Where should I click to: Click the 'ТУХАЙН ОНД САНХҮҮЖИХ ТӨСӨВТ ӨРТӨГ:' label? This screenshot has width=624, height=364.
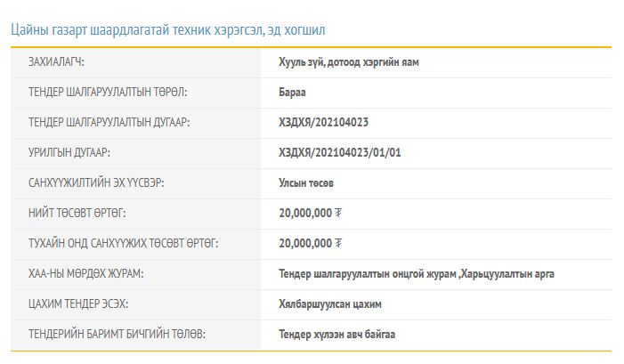point(123,243)
